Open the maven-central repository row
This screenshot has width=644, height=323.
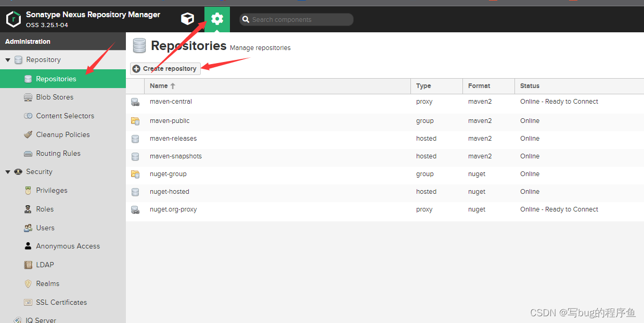385,103
